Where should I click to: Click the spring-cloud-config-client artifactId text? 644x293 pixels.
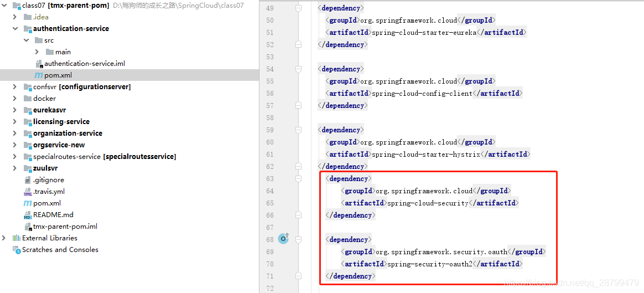click(422, 93)
